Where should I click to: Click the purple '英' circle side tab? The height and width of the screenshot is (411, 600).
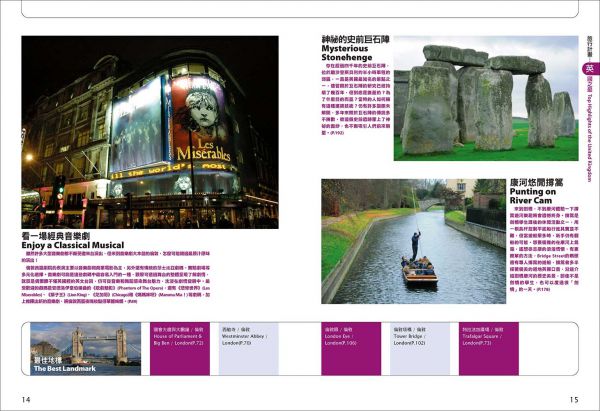pos(590,68)
